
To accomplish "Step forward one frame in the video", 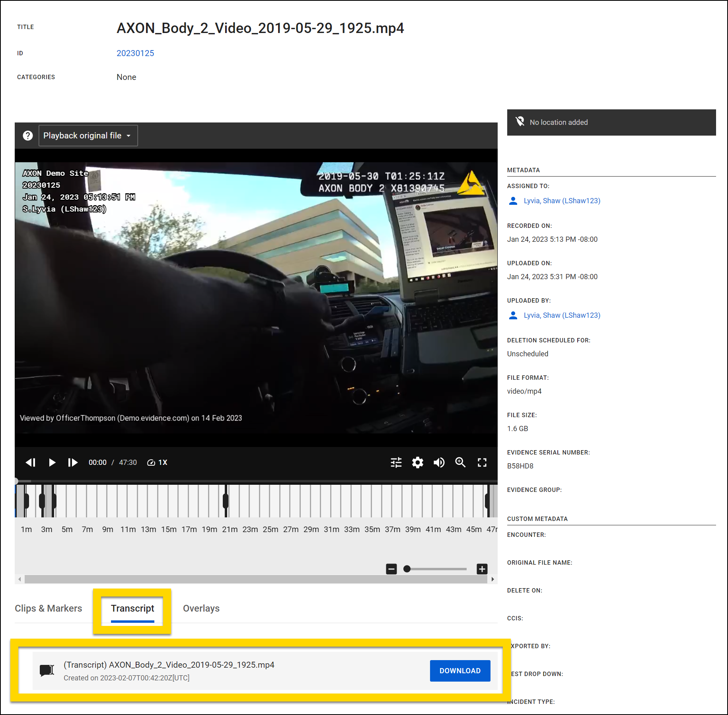I will point(73,462).
